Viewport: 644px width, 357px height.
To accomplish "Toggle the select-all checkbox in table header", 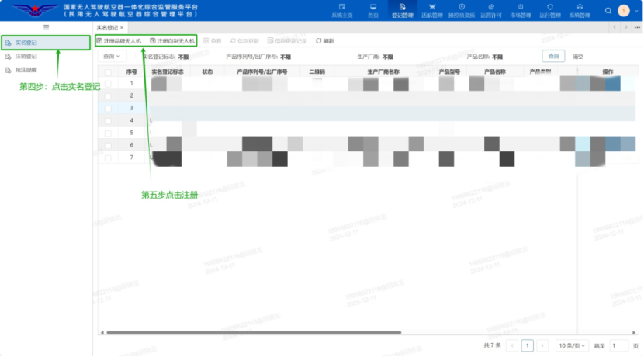I will point(108,71).
